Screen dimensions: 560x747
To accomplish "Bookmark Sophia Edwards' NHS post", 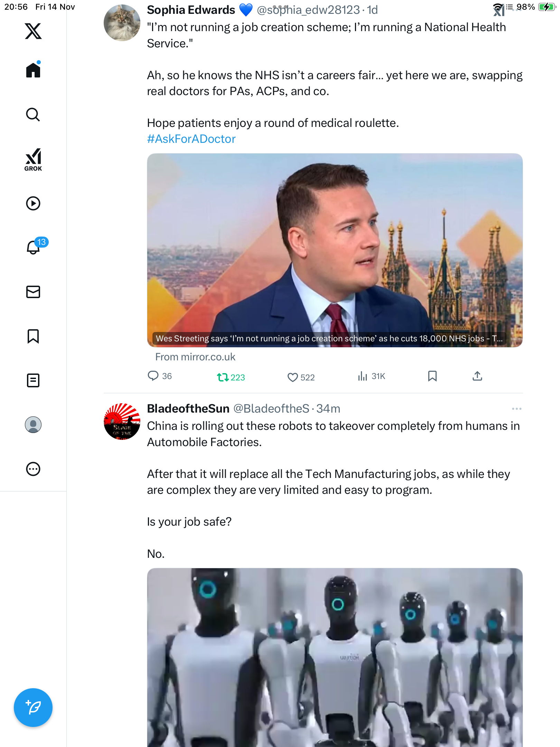I will click(x=432, y=376).
